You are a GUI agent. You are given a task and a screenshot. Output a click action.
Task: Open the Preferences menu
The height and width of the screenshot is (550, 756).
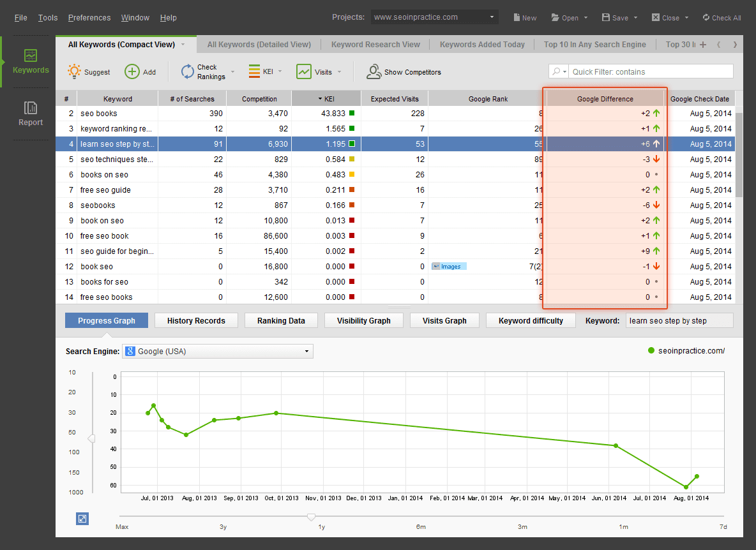point(89,17)
